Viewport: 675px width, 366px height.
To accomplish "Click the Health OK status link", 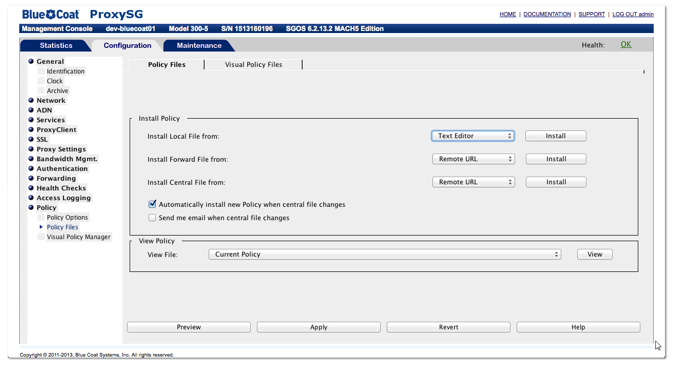I will 626,44.
